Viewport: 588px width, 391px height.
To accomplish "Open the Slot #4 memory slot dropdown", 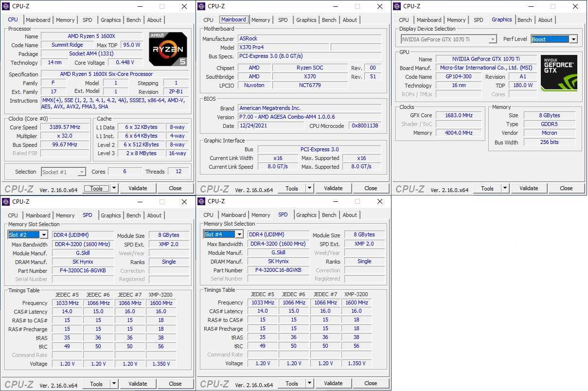I will click(239, 234).
